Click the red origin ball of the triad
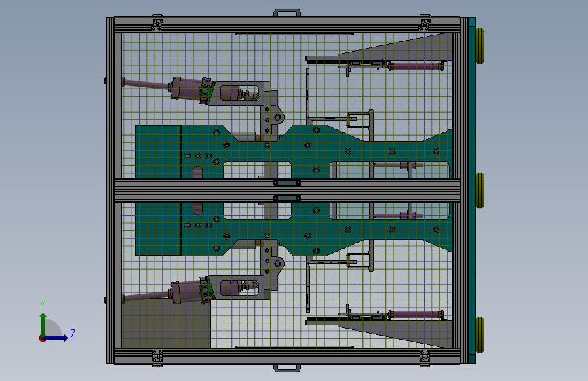The height and width of the screenshot is (381, 588). 42,338
